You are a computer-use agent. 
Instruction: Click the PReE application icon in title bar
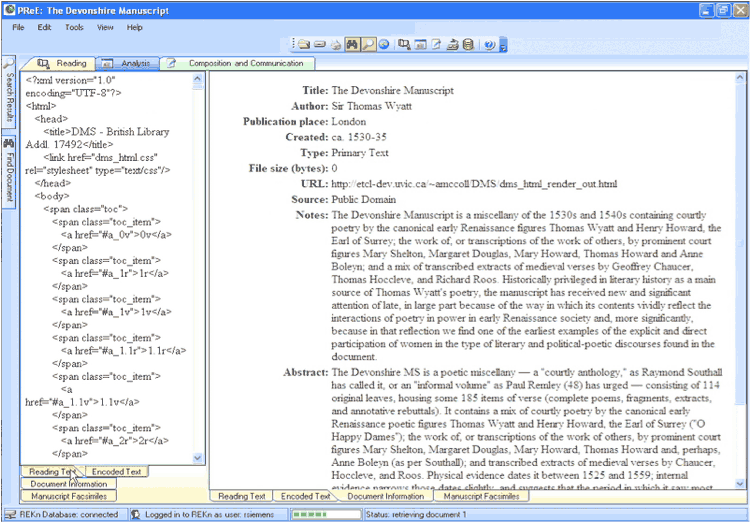[9, 10]
